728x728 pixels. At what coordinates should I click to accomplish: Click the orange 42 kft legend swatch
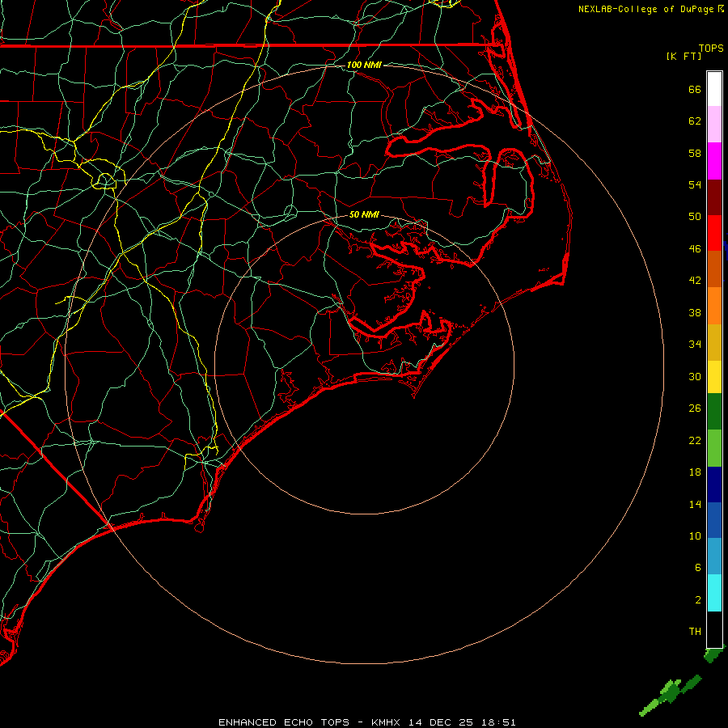click(x=714, y=306)
